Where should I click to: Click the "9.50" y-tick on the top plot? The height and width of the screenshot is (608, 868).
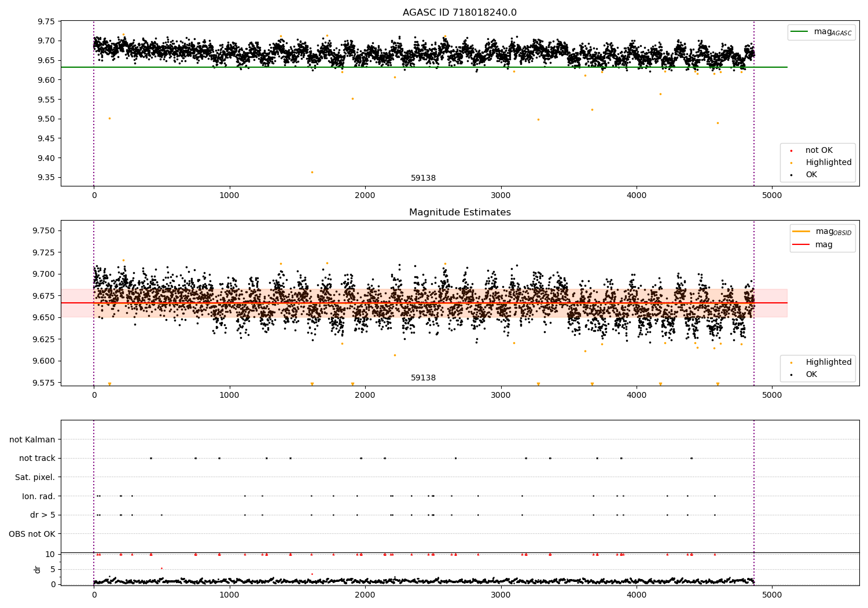coord(46,119)
